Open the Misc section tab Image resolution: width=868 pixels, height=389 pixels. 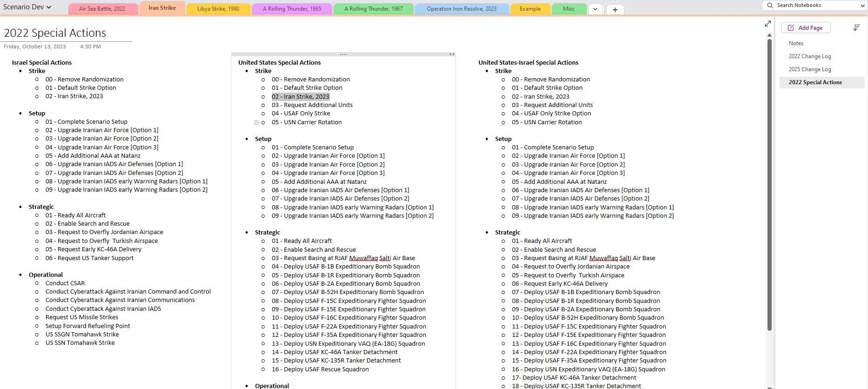point(569,9)
